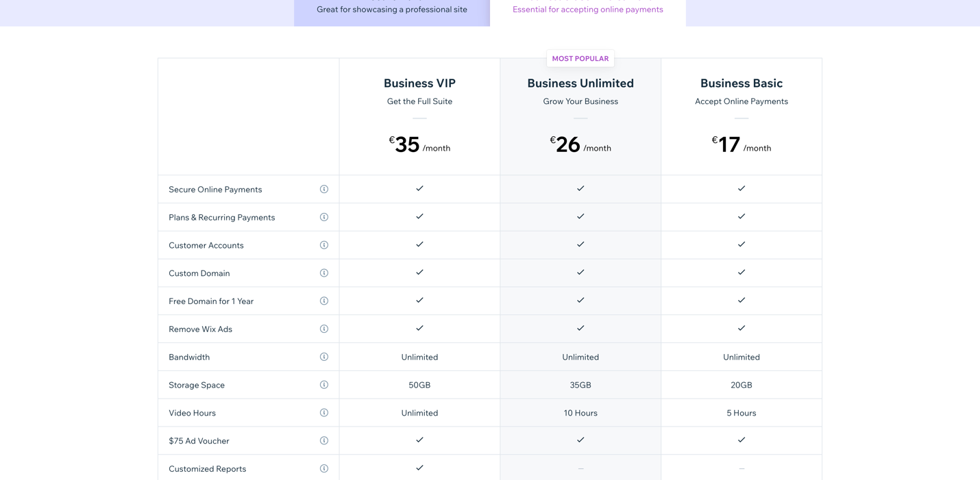
Task: Click the Remove Wix Ads feature label
Action: point(200,329)
